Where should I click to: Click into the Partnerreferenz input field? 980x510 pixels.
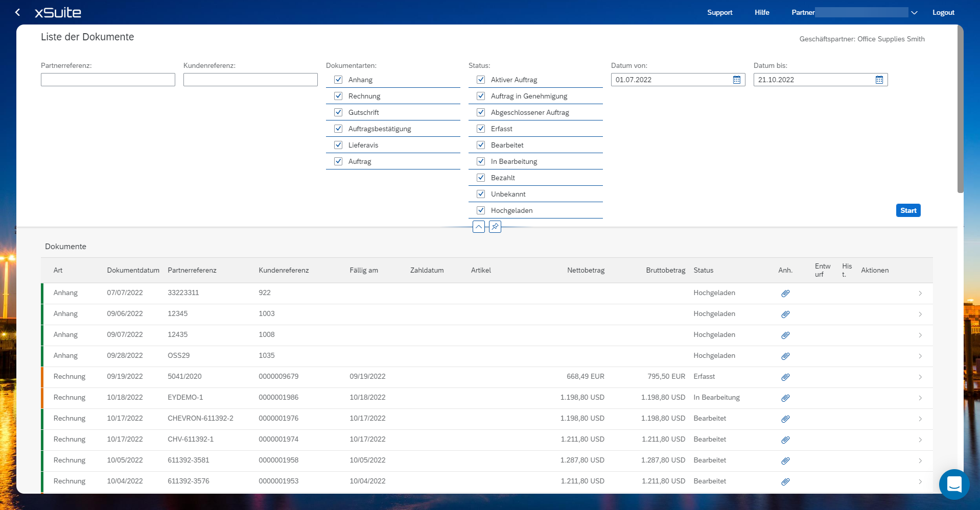point(108,80)
